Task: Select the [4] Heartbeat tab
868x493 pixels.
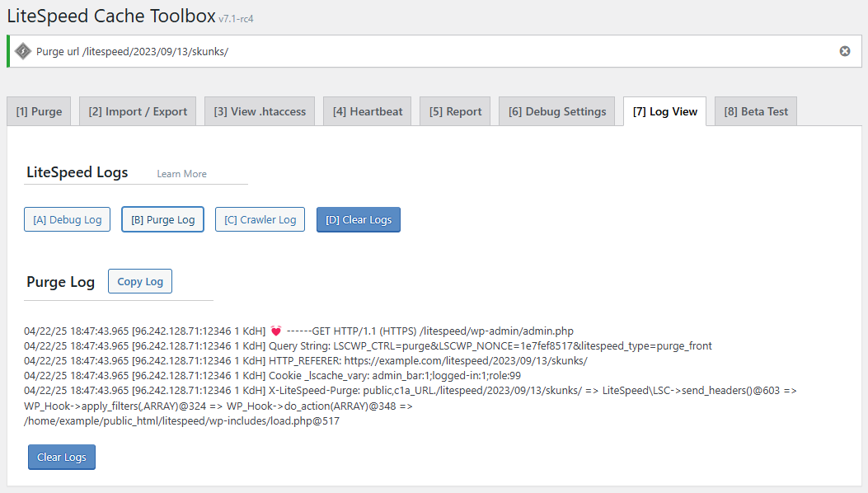Action: pyautogui.click(x=368, y=111)
